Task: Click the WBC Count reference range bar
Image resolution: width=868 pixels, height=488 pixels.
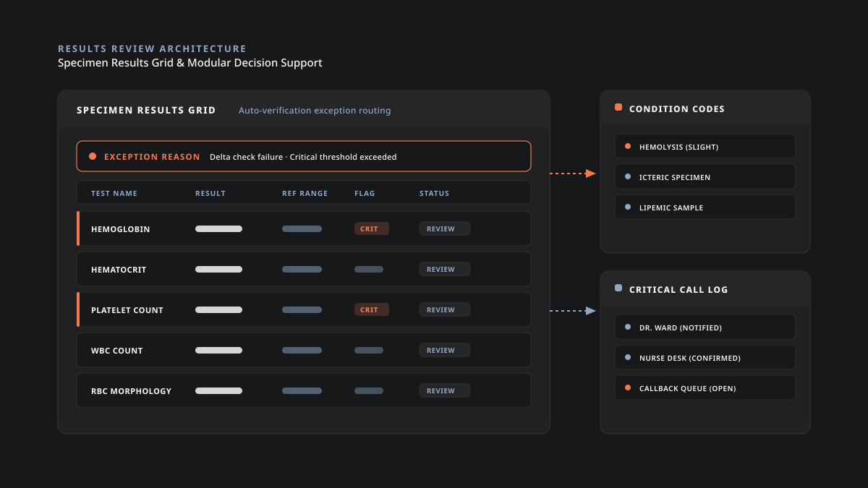Action: click(x=302, y=350)
